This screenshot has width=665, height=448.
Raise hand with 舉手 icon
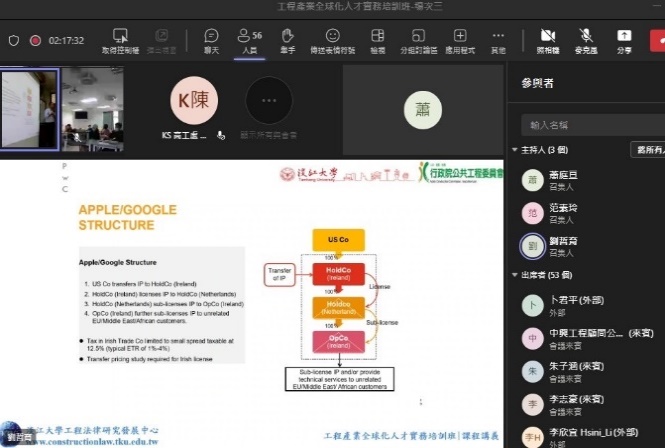tap(288, 42)
